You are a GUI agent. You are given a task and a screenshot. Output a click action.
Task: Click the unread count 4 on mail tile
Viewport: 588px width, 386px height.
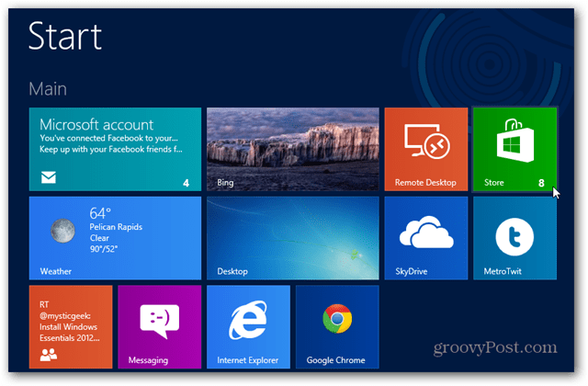pyautogui.click(x=186, y=183)
